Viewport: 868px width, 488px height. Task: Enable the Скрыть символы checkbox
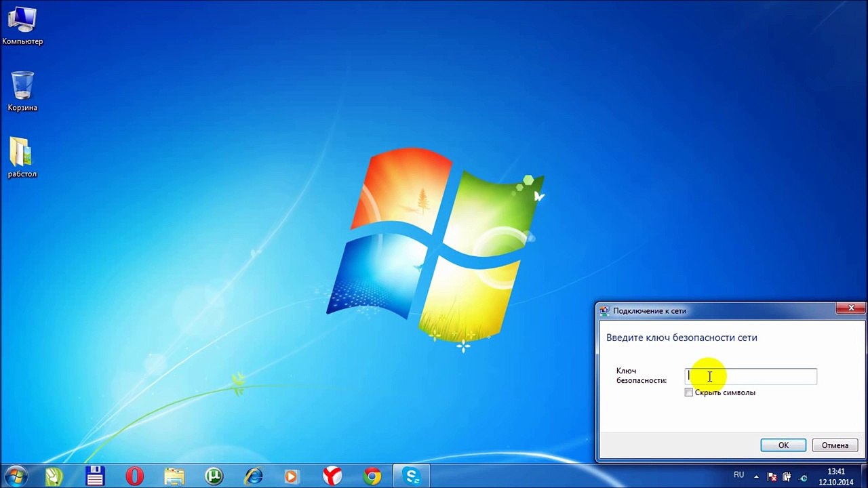pyautogui.click(x=689, y=392)
